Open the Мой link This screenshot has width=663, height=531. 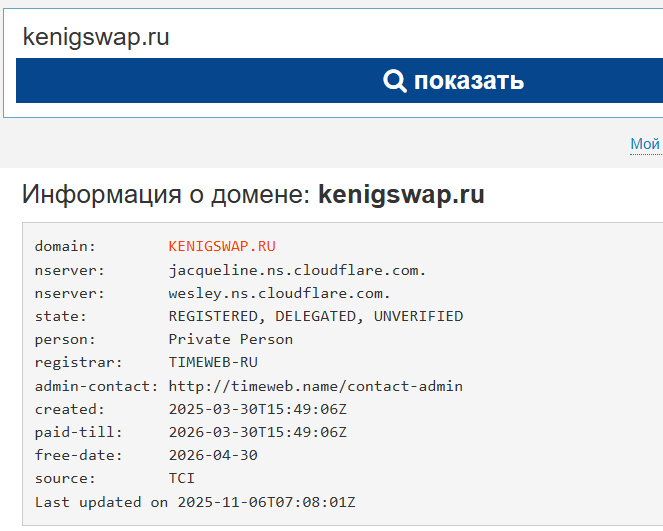(645, 144)
